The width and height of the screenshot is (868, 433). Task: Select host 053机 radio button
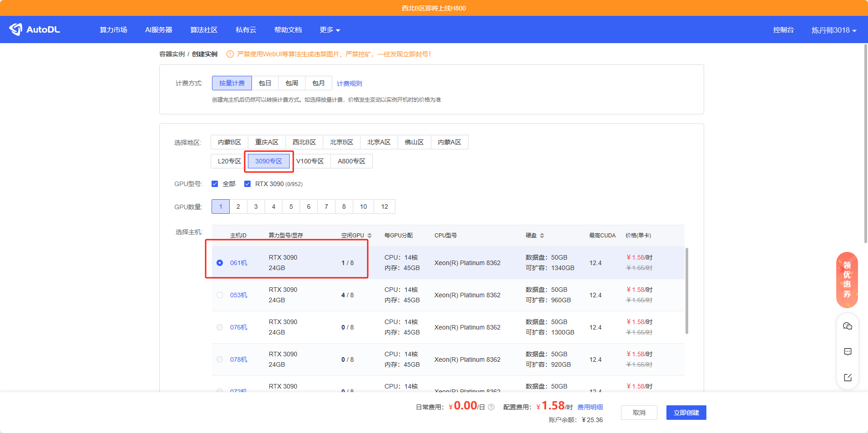coord(220,295)
